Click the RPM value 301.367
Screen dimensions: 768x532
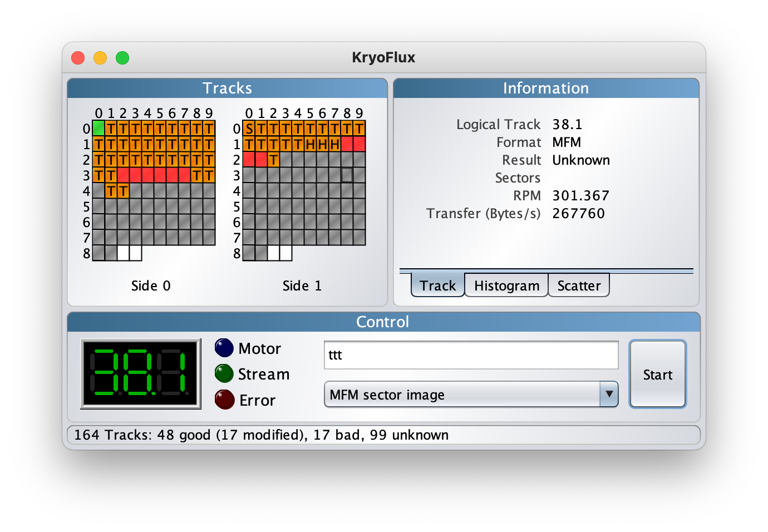point(580,195)
